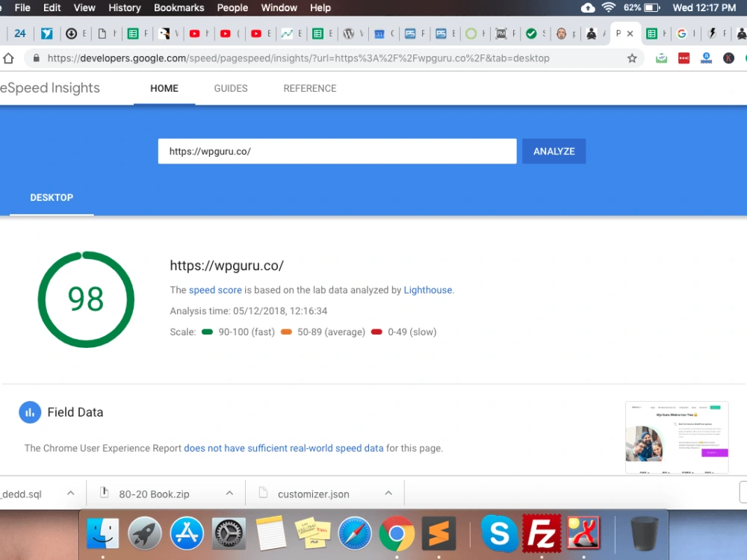Open the Edit menu
Viewport: 747px width, 560px height.
click(52, 7)
